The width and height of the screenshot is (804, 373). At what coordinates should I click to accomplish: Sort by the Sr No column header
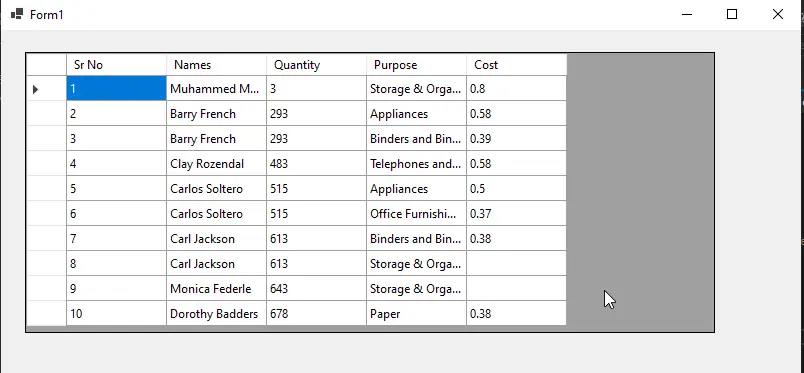(x=116, y=65)
